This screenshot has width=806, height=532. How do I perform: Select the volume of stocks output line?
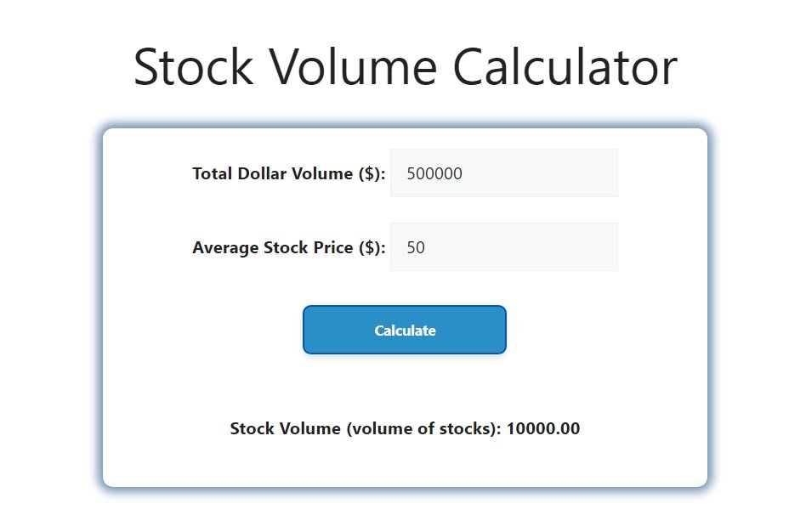[404, 428]
